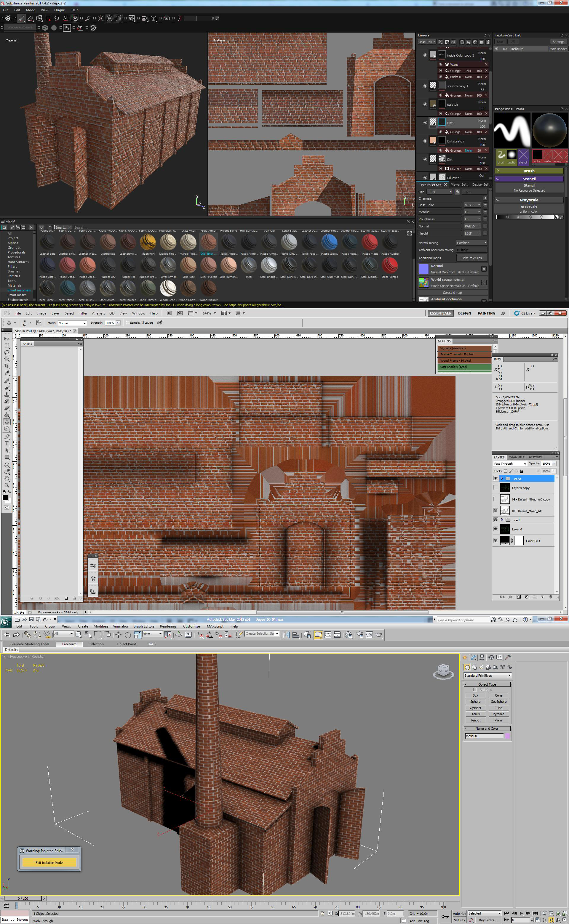Click the Photoshop foreground color swatch
Viewport: 569px width, 924px height.
(x=5, y=497)
